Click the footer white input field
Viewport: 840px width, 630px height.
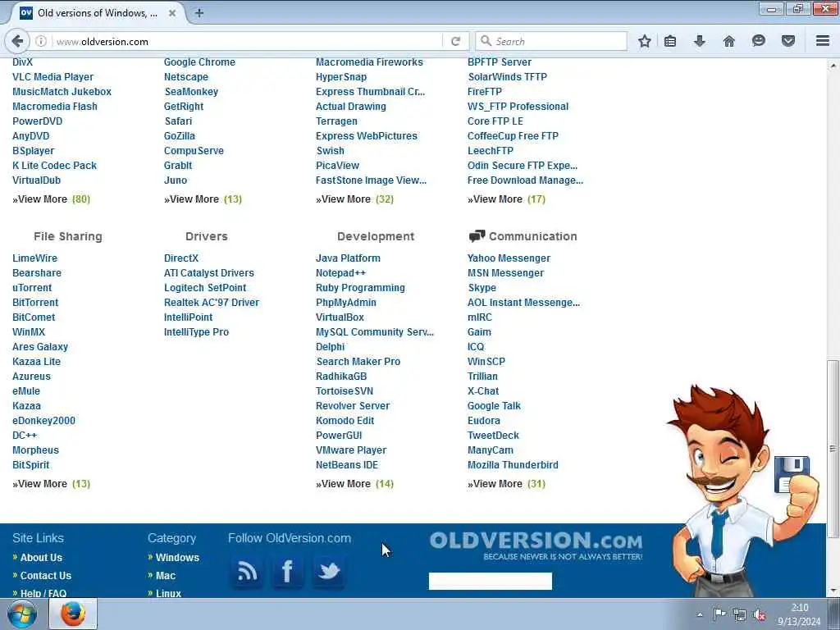click(x=491, y=581)
